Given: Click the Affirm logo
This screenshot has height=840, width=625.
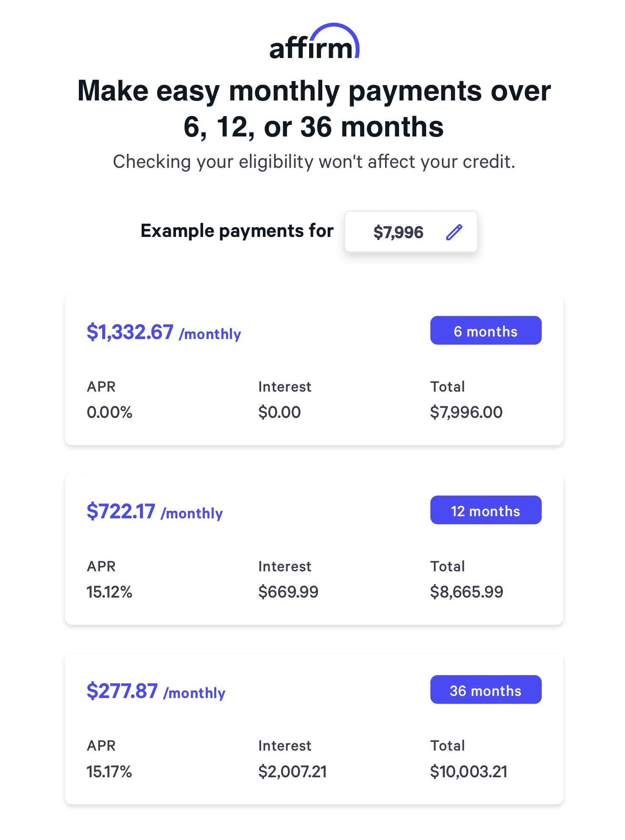Looking at the screenshot, I should tap(314, 42).
